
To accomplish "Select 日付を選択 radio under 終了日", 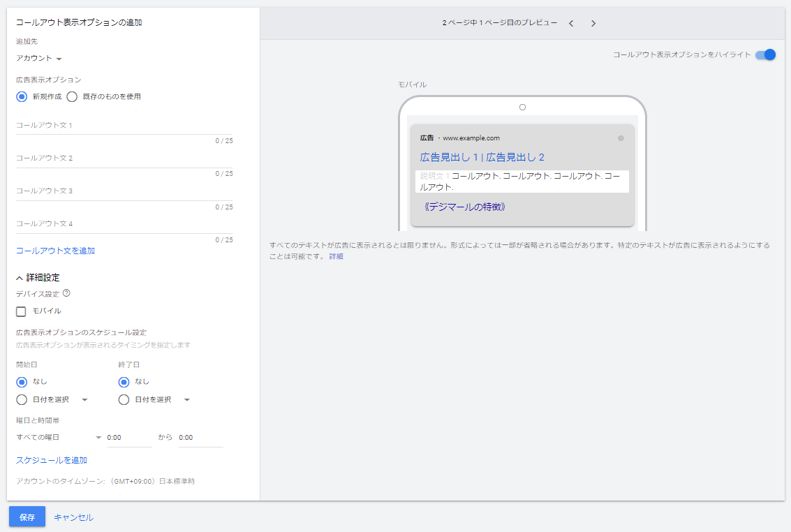I will coord(124,400).
